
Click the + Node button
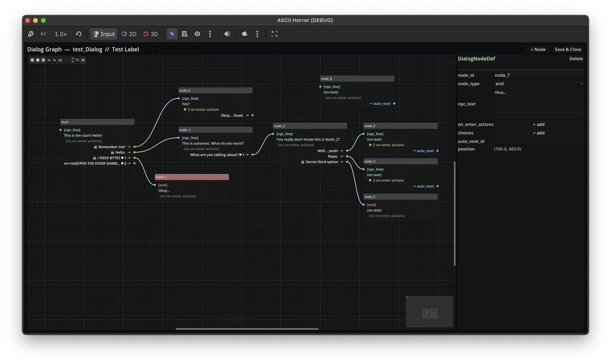pyautogui.click(x=538, y=49)
